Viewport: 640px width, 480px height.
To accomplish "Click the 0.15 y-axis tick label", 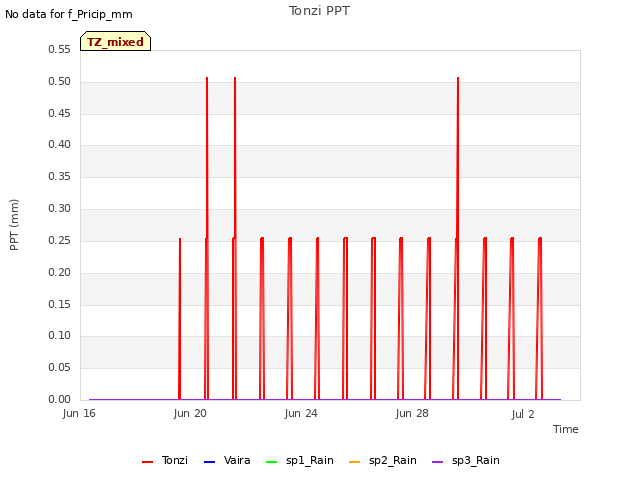I will tap(60, 304).
